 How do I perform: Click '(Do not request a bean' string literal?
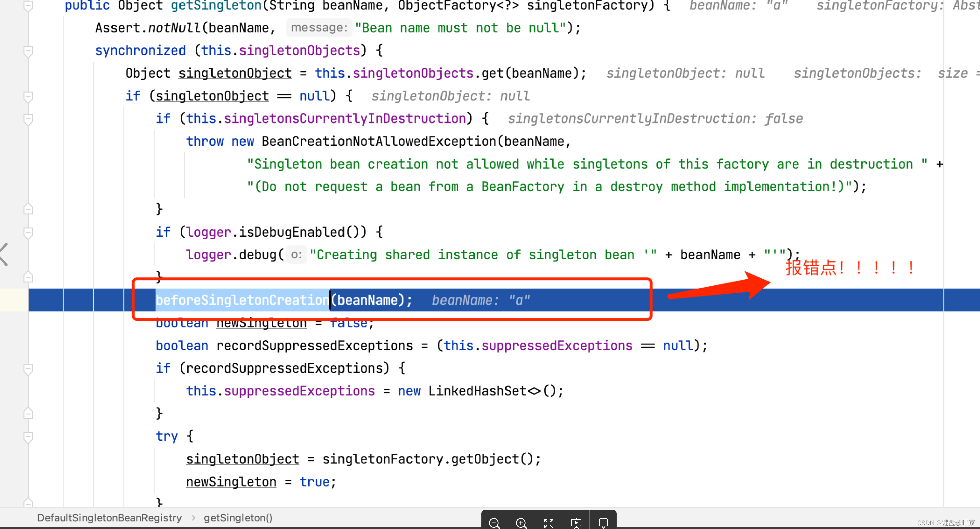pos(549,186)
